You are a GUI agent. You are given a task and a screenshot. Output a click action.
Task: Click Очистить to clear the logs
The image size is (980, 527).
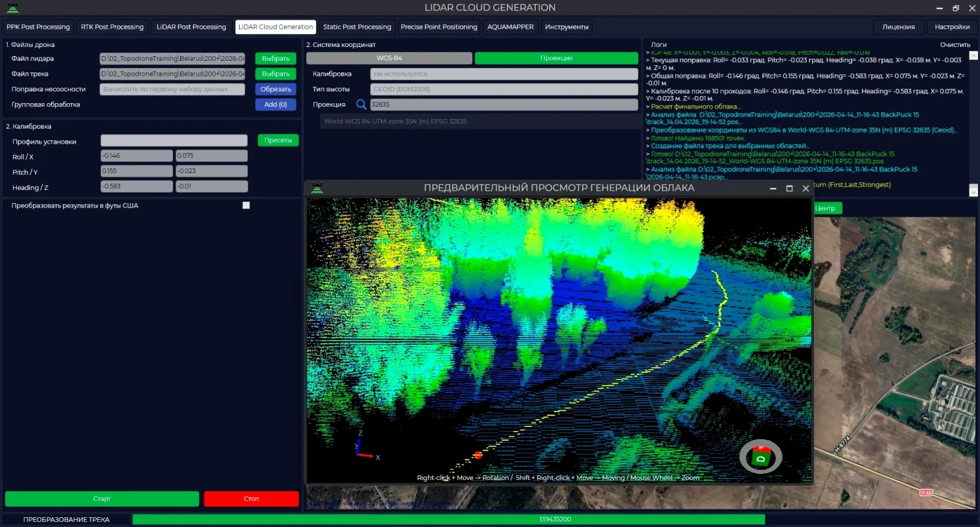[x=955, y=44]
